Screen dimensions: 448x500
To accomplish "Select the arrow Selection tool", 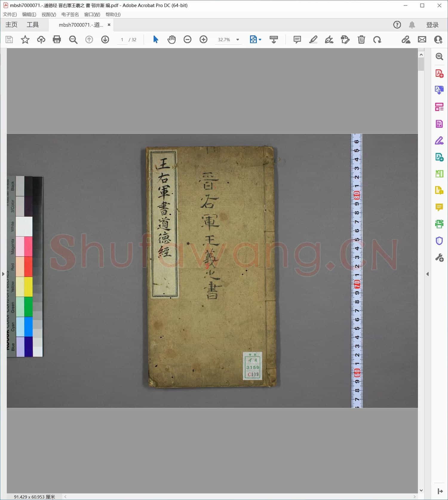I will pos(156,39).
